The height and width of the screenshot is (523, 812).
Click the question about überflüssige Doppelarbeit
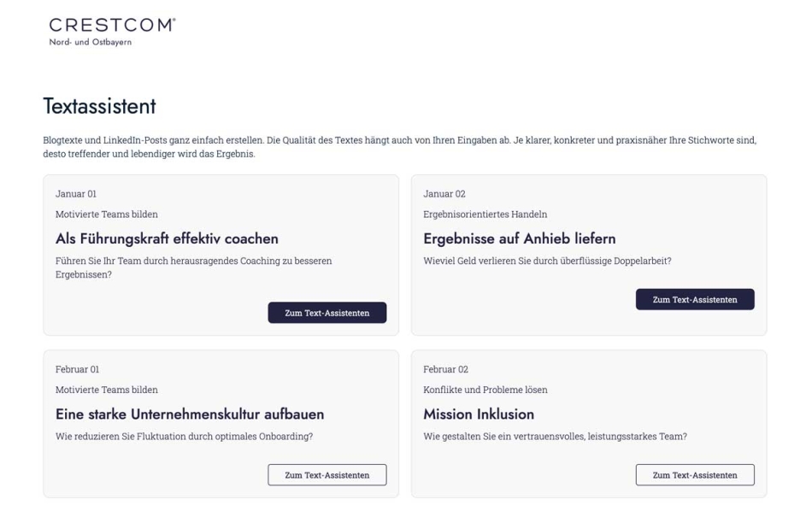pyautogui.click(x=547, y=261)
